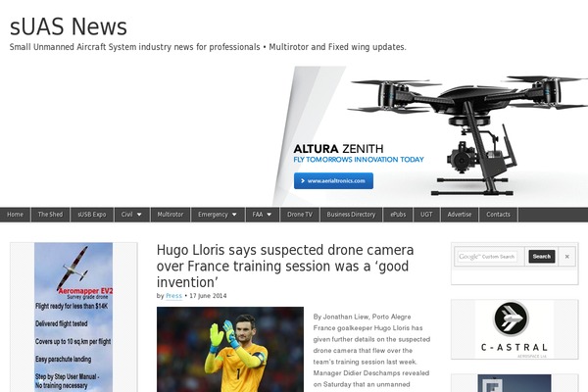Click the Search button

tap(542, 257)
